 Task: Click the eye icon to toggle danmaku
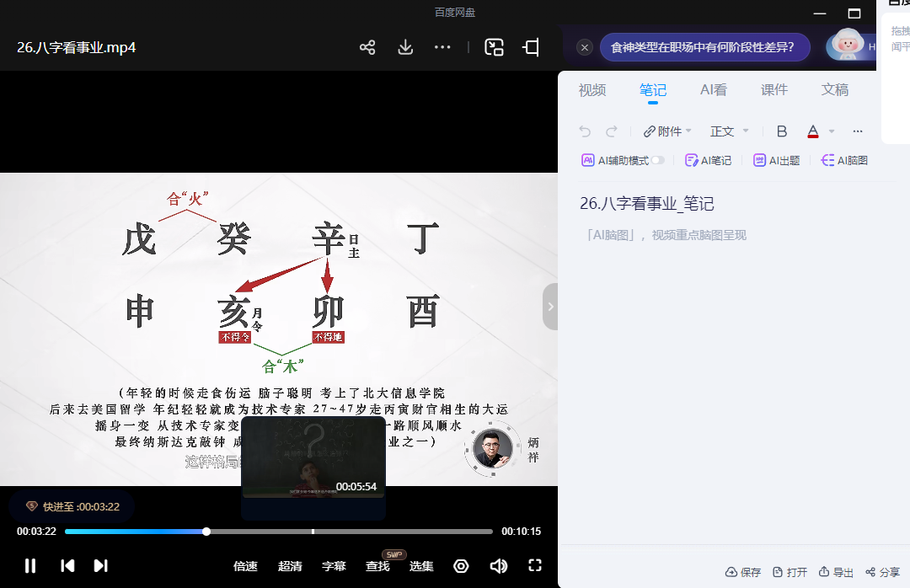click(461, 565)
